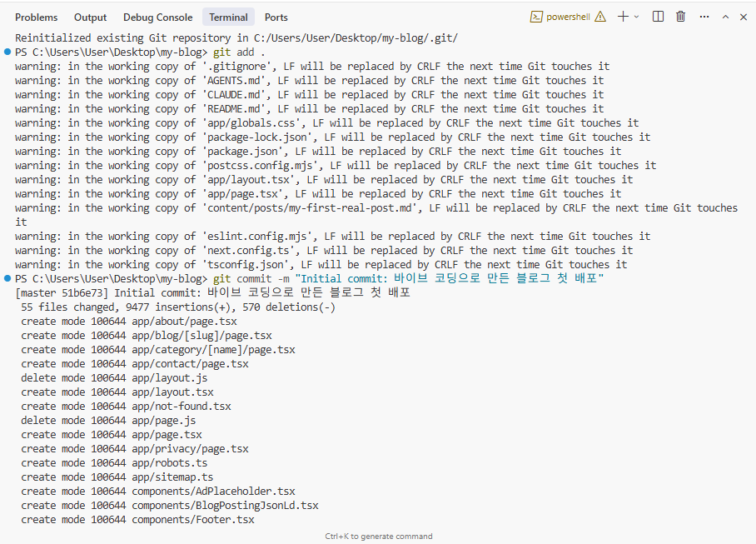Click the blue marker beside git commit
The width and height of the screenshot is (756, 544).
click(7, 278)
